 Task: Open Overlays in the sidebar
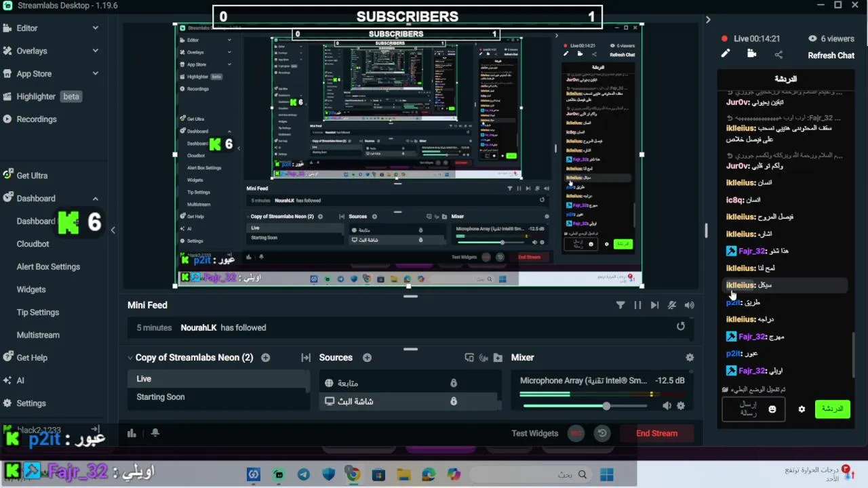[32, 51]
